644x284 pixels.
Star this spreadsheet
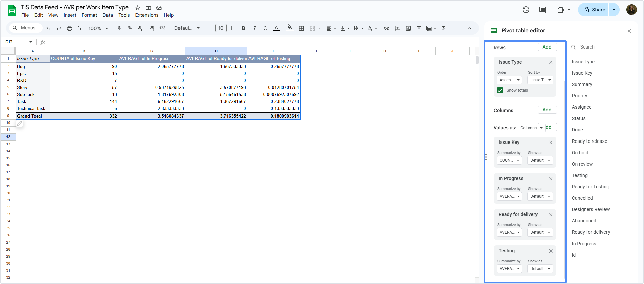click(x=137, y=8)
